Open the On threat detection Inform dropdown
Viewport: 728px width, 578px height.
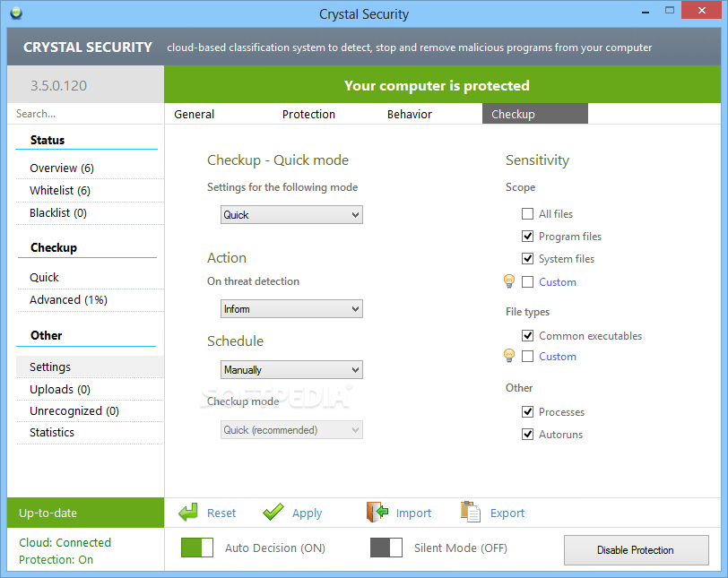[291, 309]
